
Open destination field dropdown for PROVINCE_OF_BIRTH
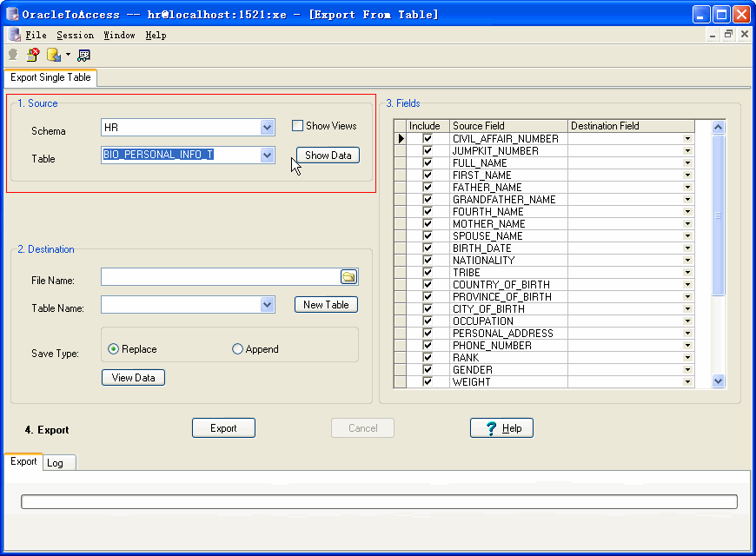coord(687,296)
